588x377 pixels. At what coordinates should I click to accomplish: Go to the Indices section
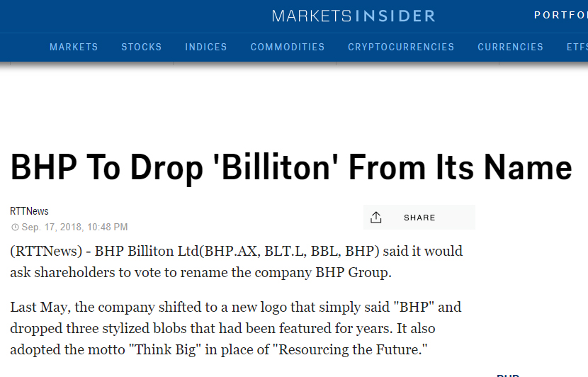(206, 47)
